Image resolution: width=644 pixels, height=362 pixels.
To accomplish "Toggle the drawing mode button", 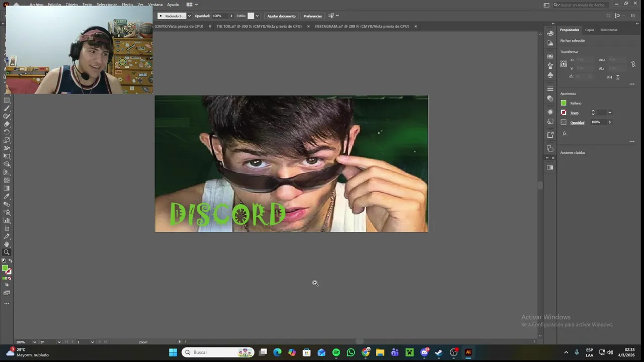I will point(7,285).
